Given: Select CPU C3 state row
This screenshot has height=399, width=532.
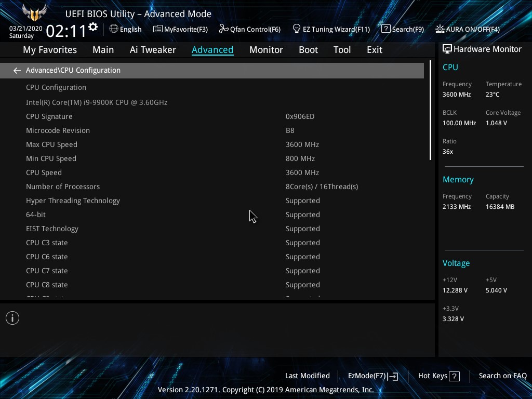Looking at the screenshot, I should pos(212,243).
